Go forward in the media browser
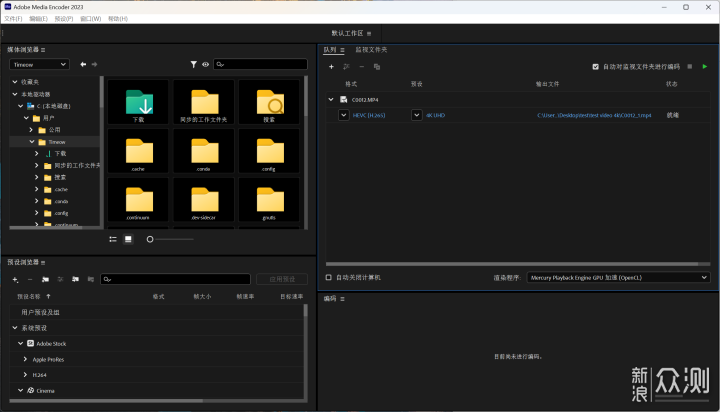 [95, 64]
